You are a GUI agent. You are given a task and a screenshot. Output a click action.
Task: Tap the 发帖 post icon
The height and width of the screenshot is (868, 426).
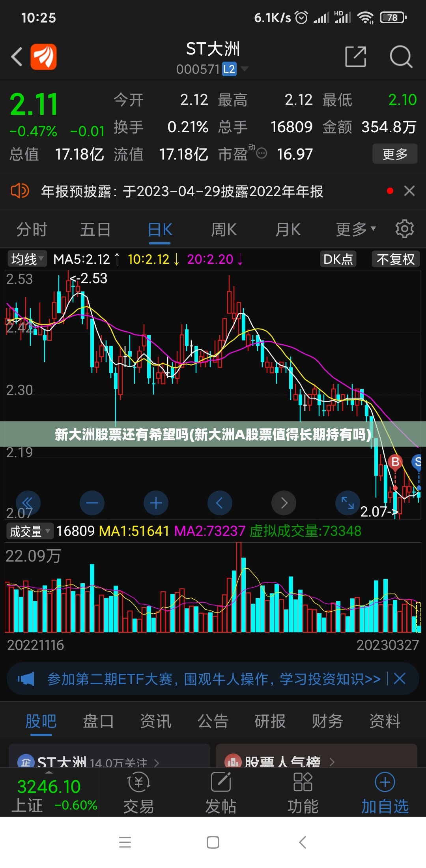pos(221,793)
